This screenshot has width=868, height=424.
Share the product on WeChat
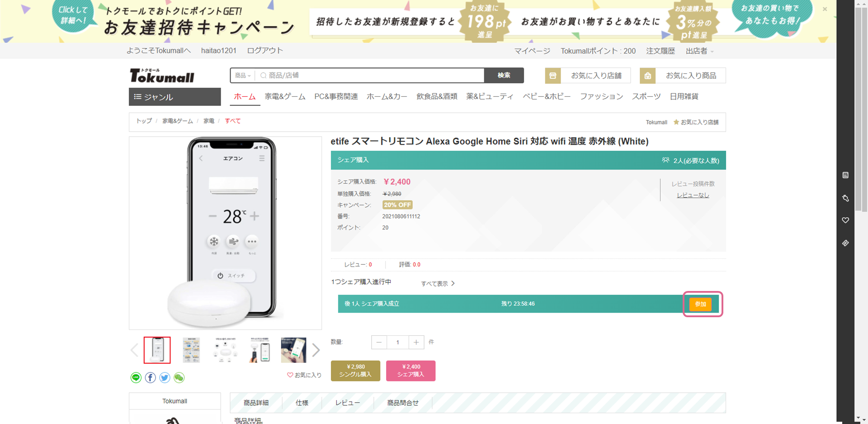(179, 377)
